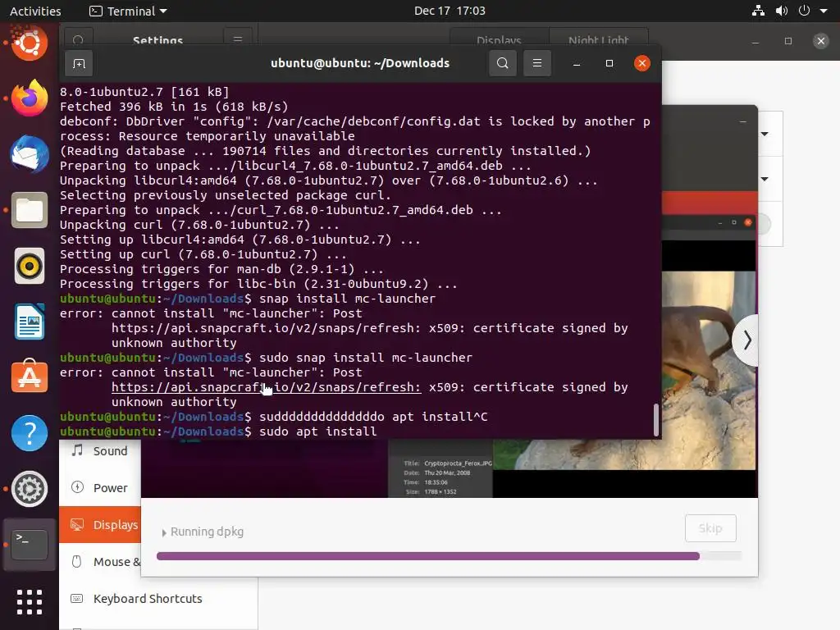Advance slideshow with the next arrow
Screen dimensions: 840x630
[x=746, y=340]
